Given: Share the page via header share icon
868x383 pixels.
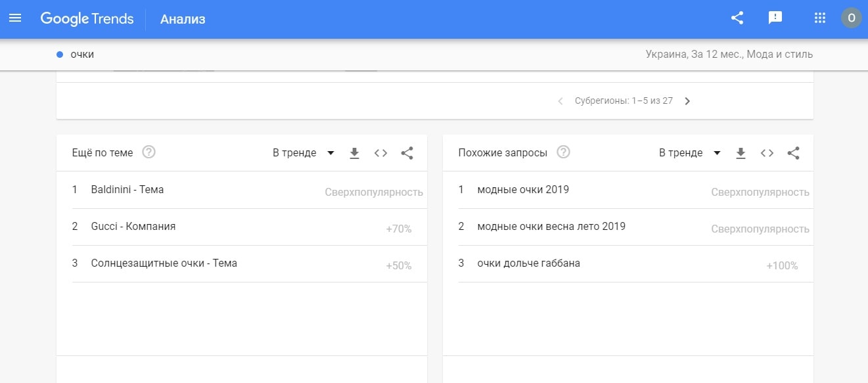Looking at the screenshot, I should pyautogui.click(x=737, y=18).
